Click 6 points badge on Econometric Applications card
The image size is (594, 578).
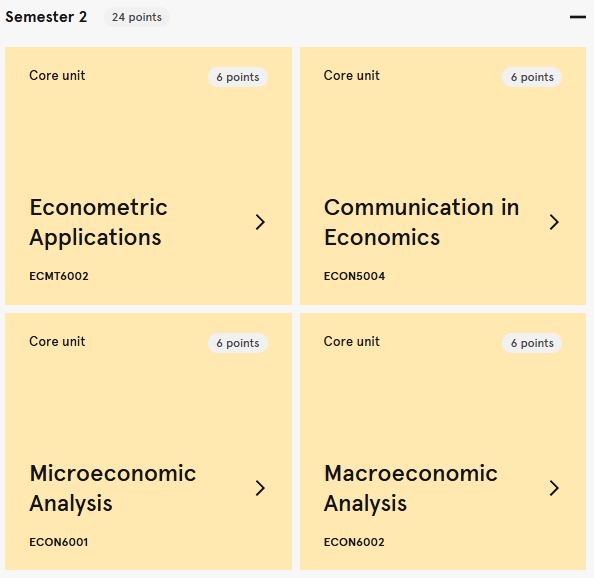pyautogui.click(x=238, y=77)
